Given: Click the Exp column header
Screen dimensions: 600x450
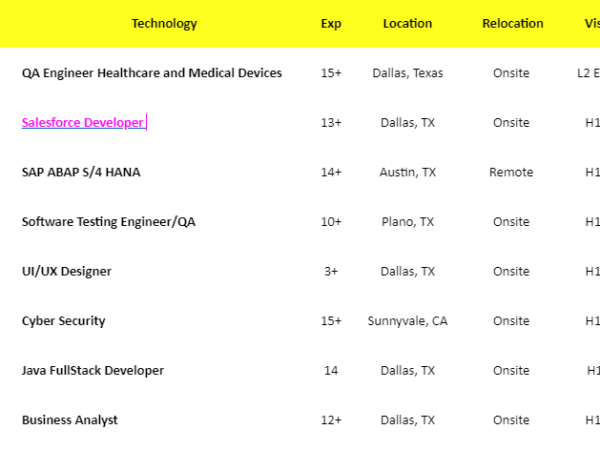Looking at the screenshot, I should 330,23.
